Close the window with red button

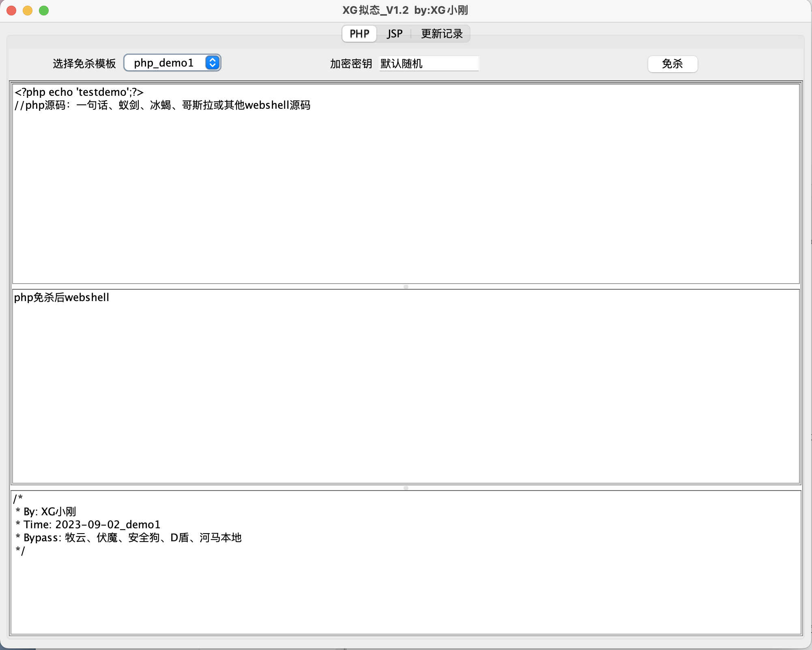click(x=11, y=11)
